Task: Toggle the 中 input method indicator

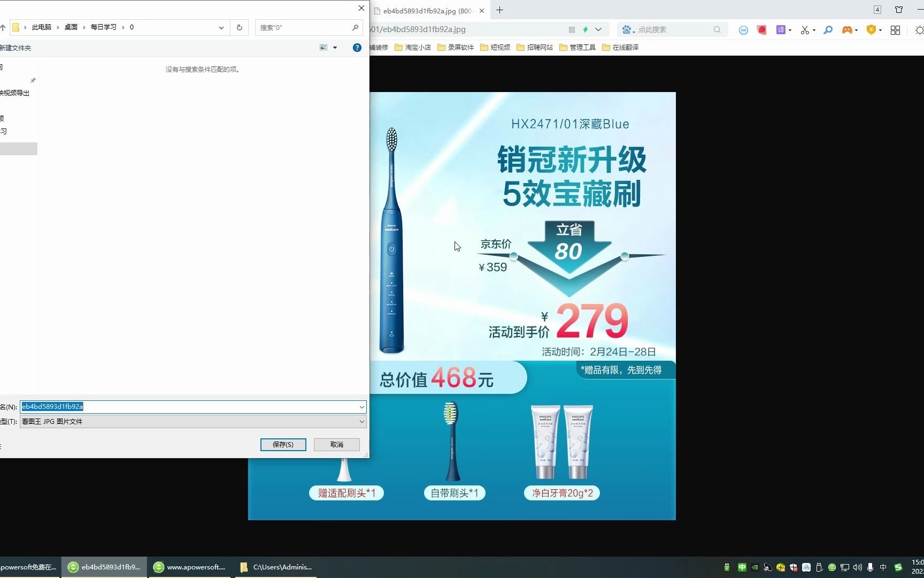Action: click(883, 567)
